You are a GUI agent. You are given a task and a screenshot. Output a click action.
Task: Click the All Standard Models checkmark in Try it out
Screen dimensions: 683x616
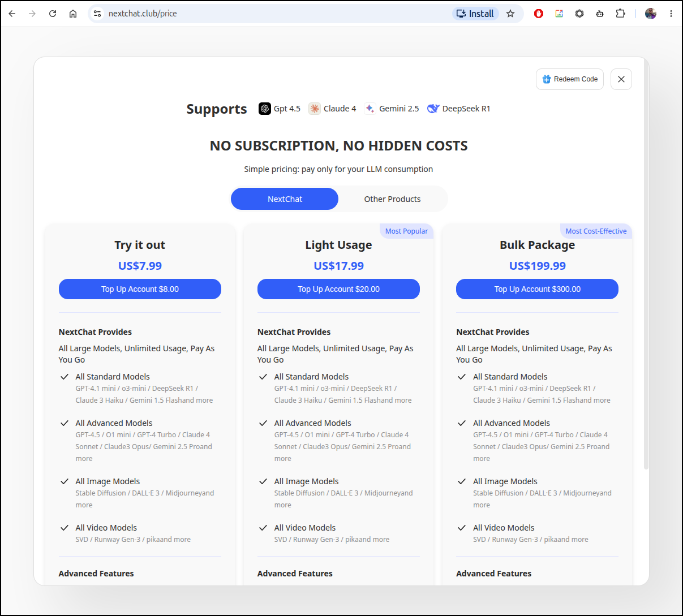tap(64, 377)
